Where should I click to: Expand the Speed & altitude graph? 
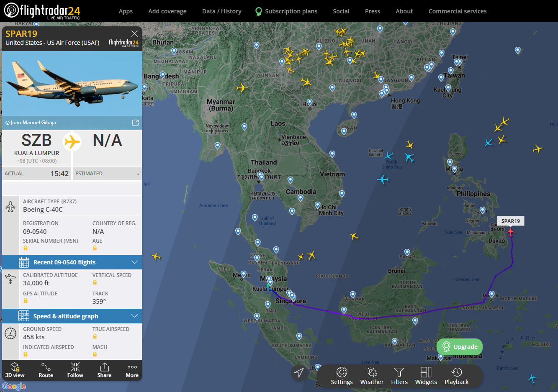72,316
